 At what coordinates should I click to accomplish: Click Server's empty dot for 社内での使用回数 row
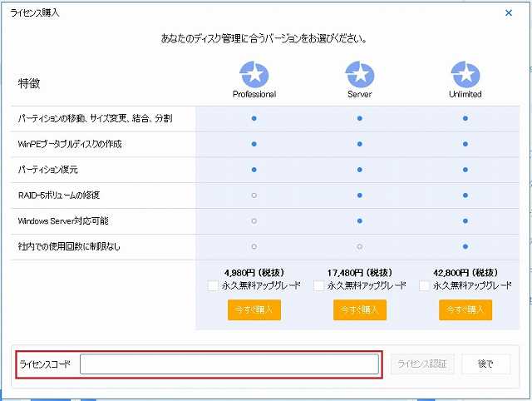point(360,246)
